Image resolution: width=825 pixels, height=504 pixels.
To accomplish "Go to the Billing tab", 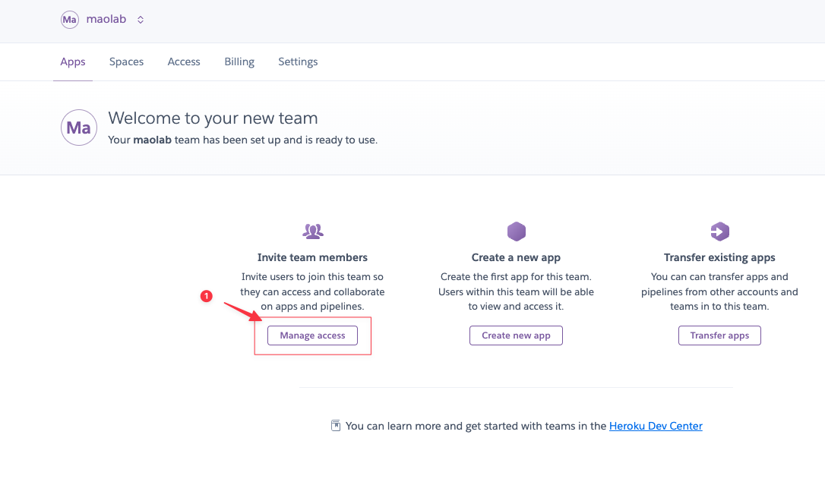I will coord(239,61).
